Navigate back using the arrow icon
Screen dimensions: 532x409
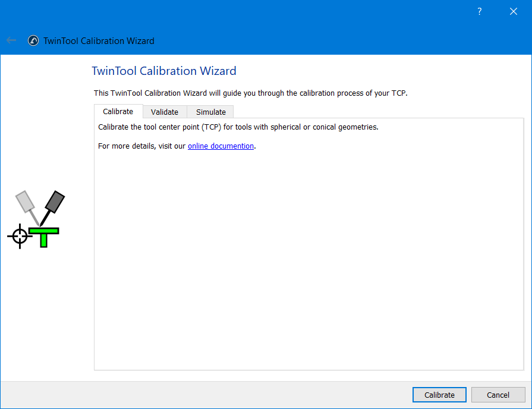(11, 40)
